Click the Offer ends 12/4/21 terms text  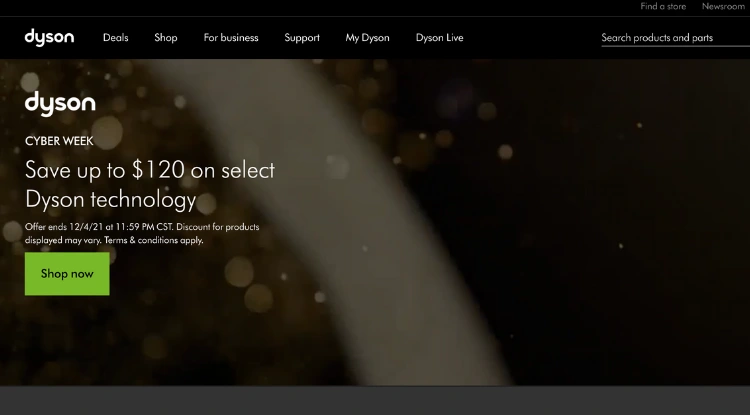point(142,233)
